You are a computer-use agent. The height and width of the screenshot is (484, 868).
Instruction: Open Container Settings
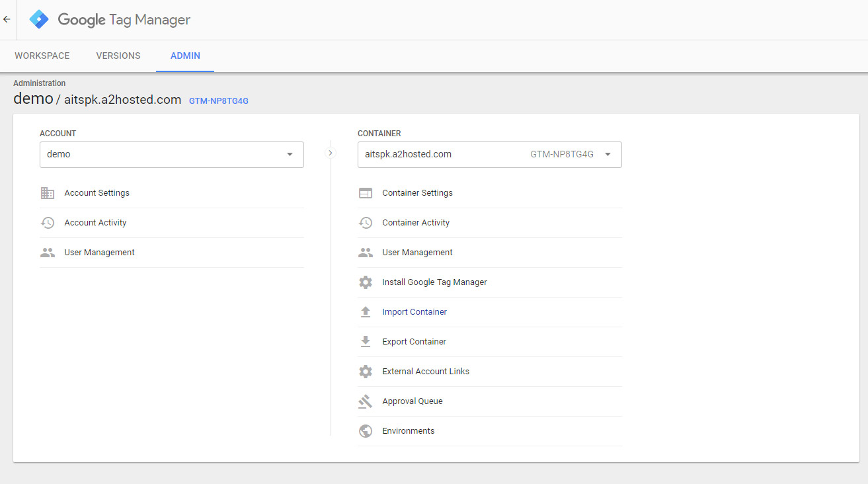[x=490, y=193]
